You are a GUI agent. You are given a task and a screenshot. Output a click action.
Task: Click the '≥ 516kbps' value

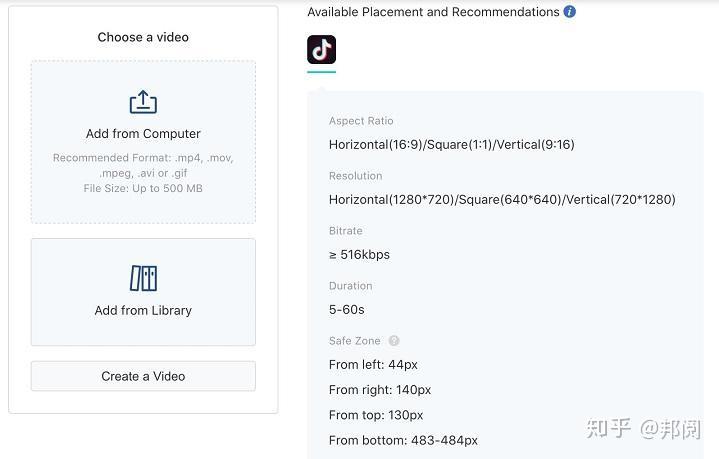(x=359, y=254)
